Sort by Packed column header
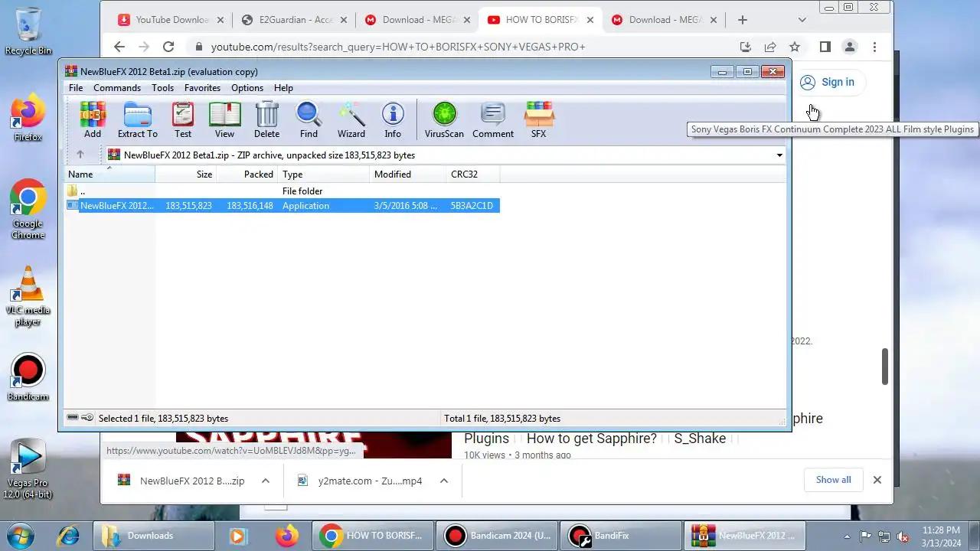The image size is (980, 551). coord(247,174)
